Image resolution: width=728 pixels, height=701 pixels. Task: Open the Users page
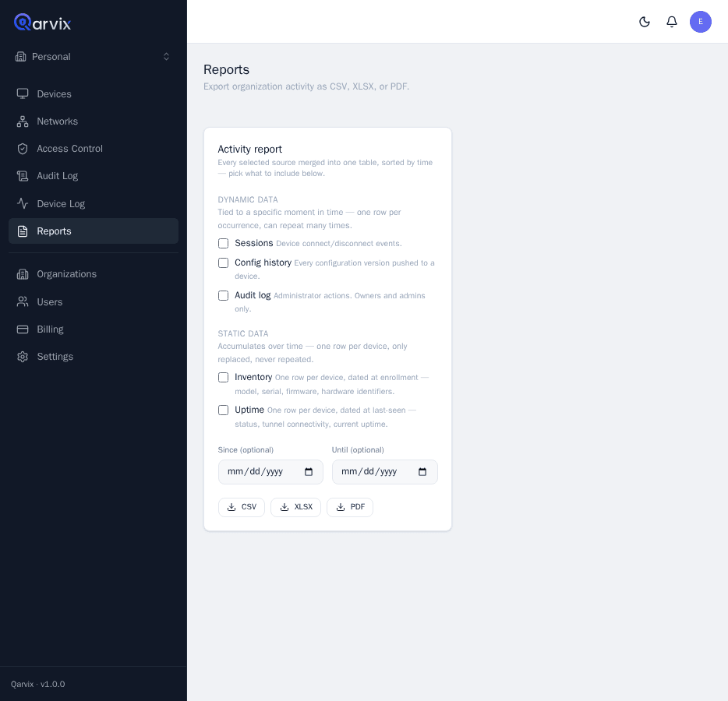94,301
